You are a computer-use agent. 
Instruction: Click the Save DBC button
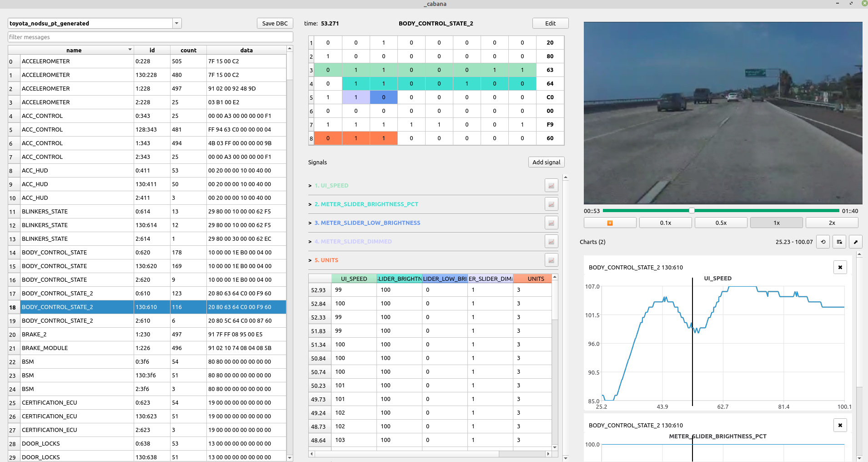275,23
